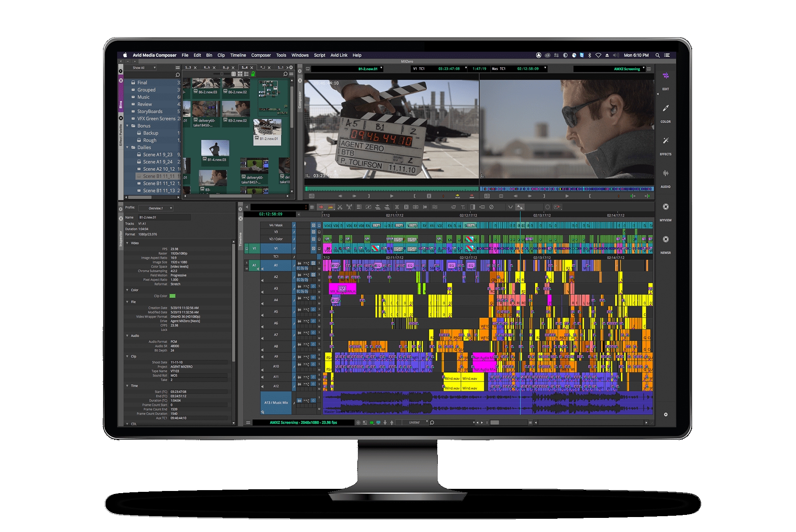
Task: Play the source monitor clip
Action: pyautogui.click(x=392, y=196)
